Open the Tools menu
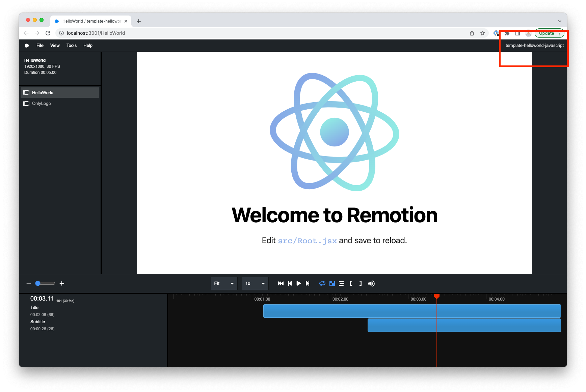The width and height of the screenshot is (586, 392). 71,45
